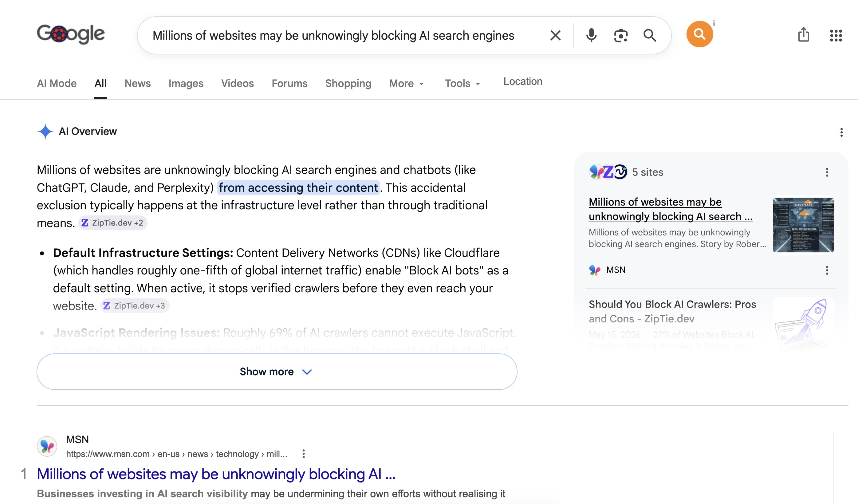Click the orange search extension button
The height and width of the screenshot is (504, 858).
point(699,34)
